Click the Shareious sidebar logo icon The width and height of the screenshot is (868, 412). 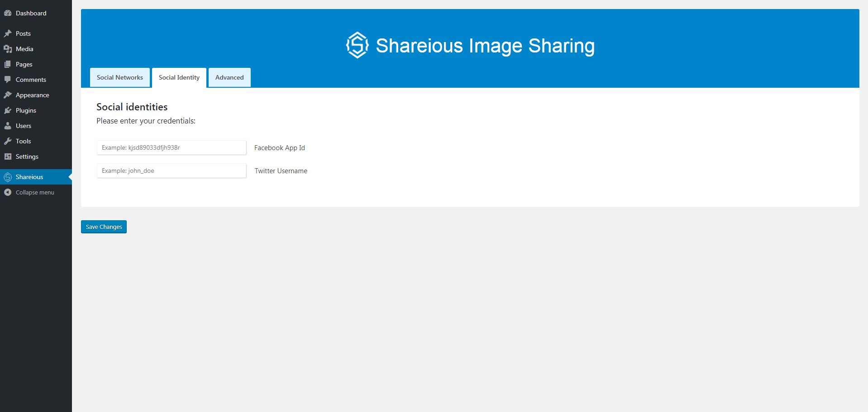click(8, 177)
